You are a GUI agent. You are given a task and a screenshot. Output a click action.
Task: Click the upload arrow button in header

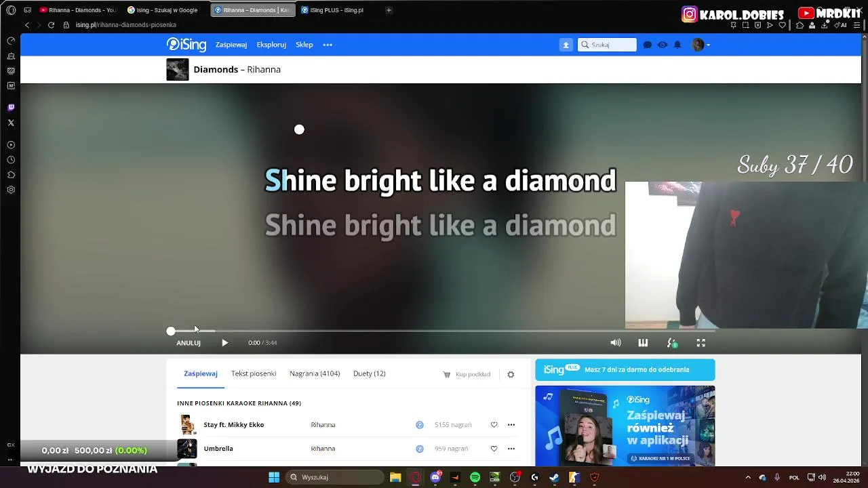pos(566,45)
